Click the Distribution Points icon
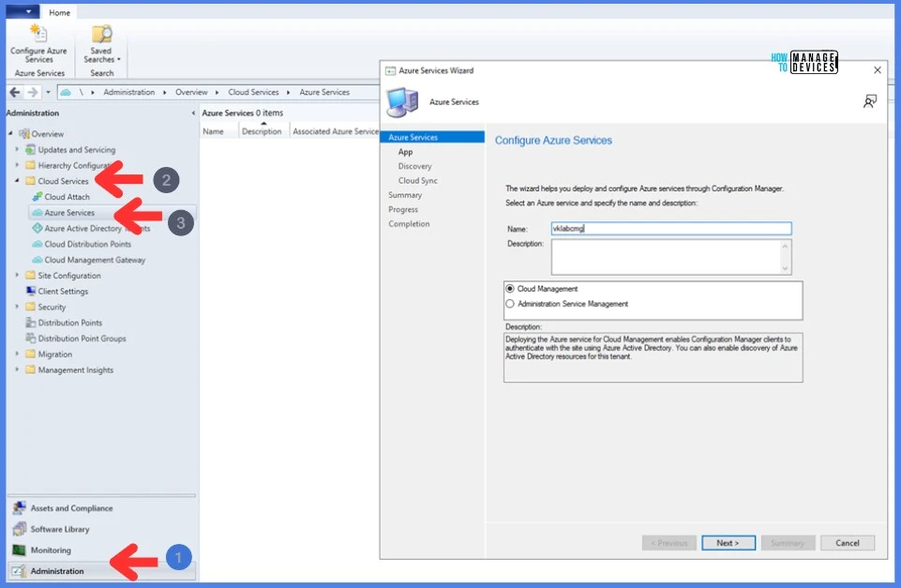The height and width of the screenshot is (588, 901). click(30, 323)
